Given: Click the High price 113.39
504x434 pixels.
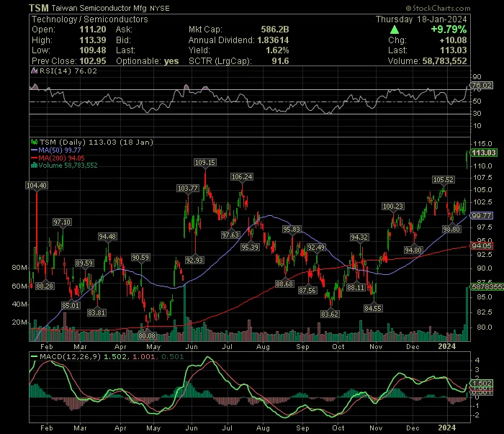Looking at the screenshot, I should click(x=93, y=40).
